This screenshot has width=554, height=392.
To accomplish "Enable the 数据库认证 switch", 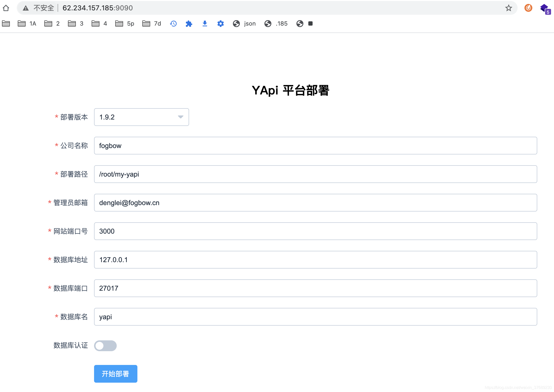I will tap(105, 346).
